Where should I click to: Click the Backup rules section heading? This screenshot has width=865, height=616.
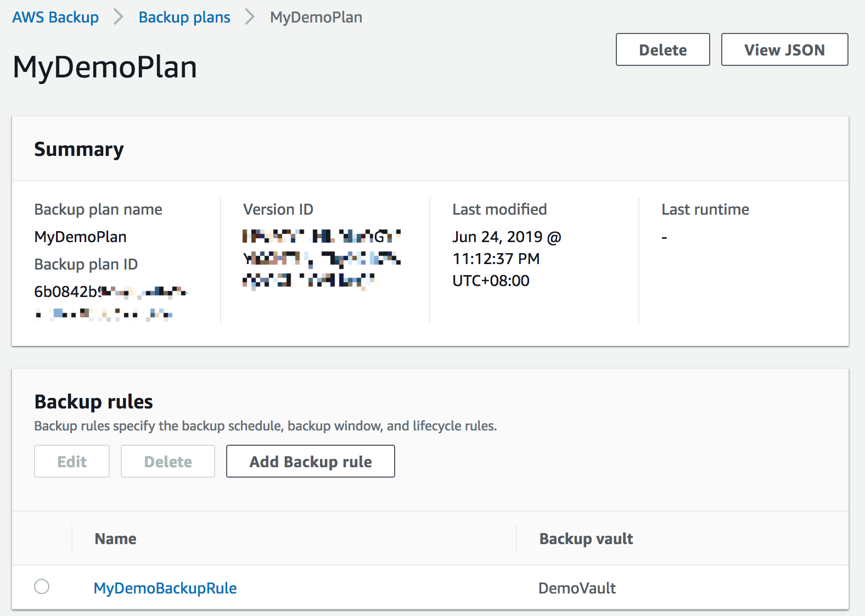tap(94, 402)
